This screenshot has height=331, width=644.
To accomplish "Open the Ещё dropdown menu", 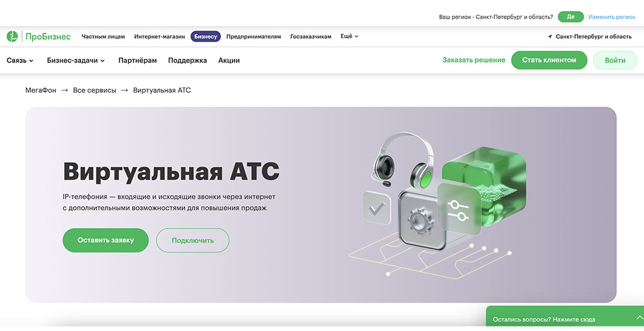I will pos(350,36).
